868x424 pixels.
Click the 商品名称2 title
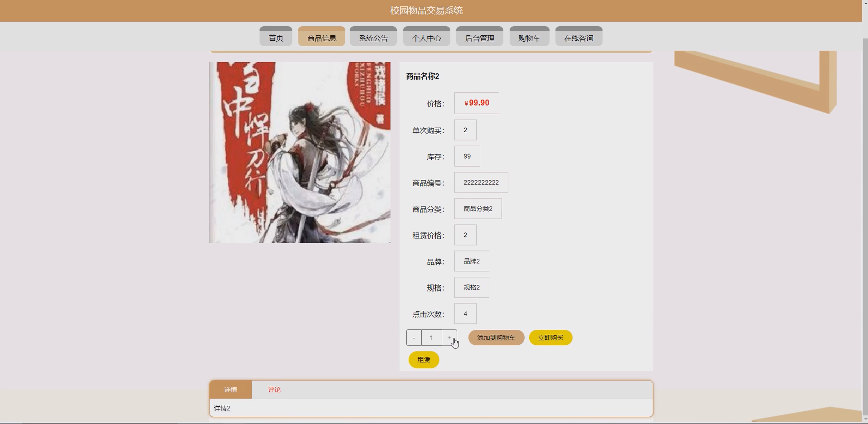423,76
